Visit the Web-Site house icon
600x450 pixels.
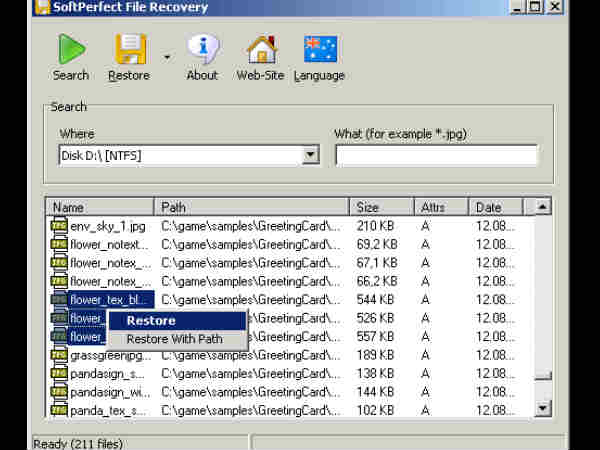tap(262, 49)
